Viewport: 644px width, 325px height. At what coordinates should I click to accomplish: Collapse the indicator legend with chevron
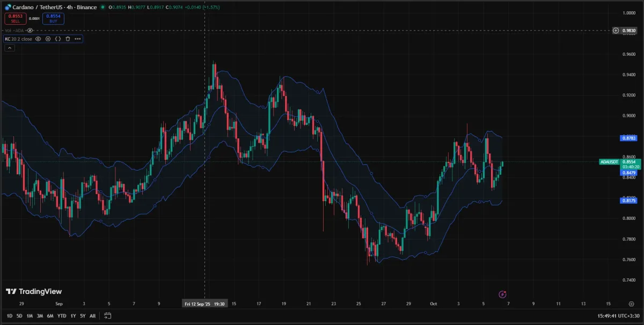click(9, 48)
